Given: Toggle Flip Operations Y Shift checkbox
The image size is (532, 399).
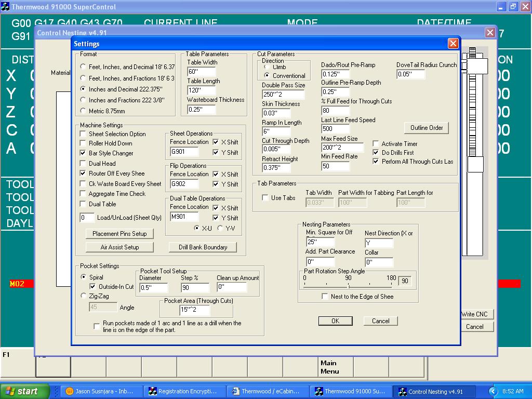Looking at the screenshot, I should 216,184.
